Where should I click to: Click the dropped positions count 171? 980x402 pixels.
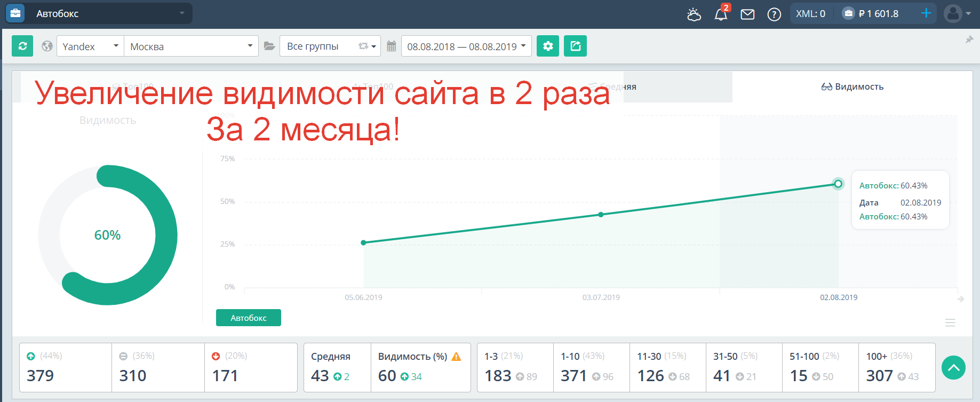pyautogui.click(x=225, y=376)
